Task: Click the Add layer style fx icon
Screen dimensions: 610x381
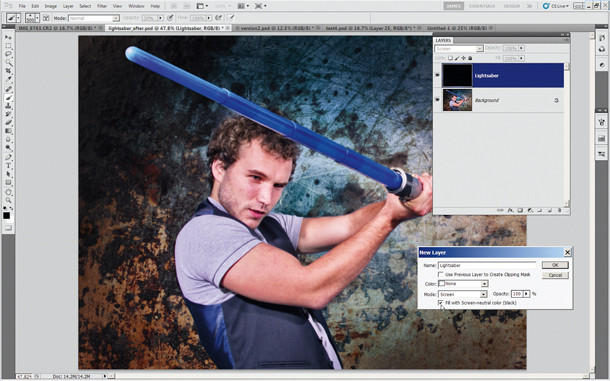Action: pos(511,211)
